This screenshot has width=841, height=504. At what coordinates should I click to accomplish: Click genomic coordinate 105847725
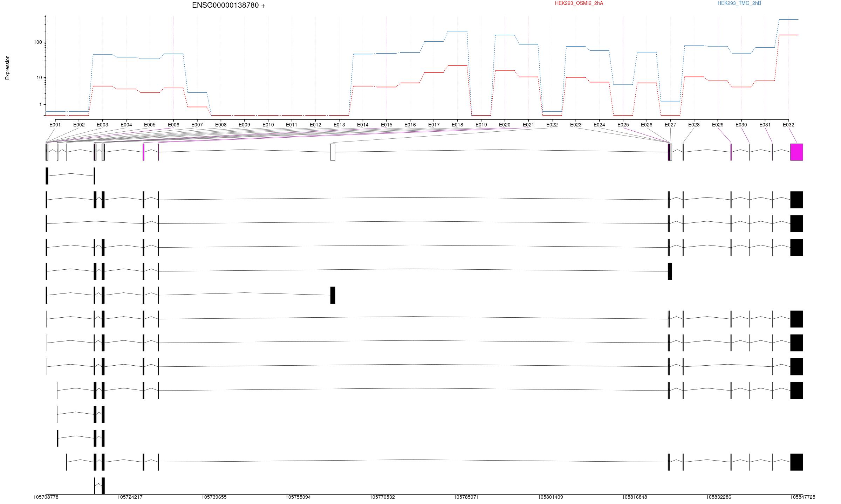[803, 497]
